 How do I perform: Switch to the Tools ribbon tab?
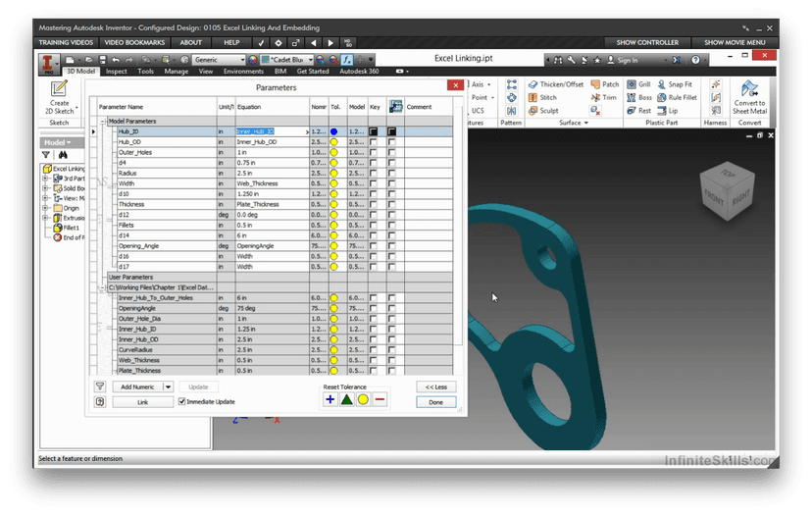click(x=145, y=72)
